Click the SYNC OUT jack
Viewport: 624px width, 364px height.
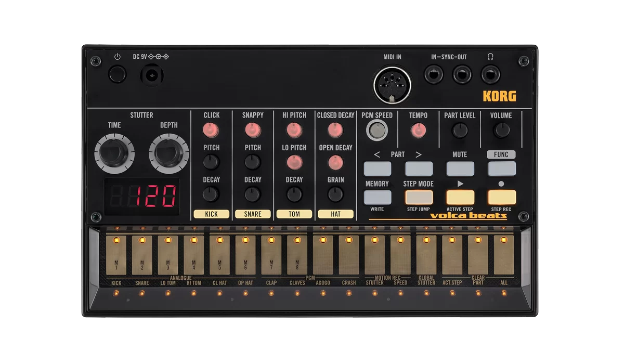click(462, 75)
